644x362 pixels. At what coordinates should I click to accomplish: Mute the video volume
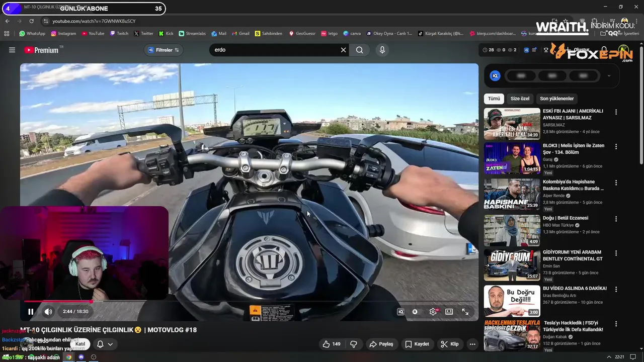(x=48, y=312)
